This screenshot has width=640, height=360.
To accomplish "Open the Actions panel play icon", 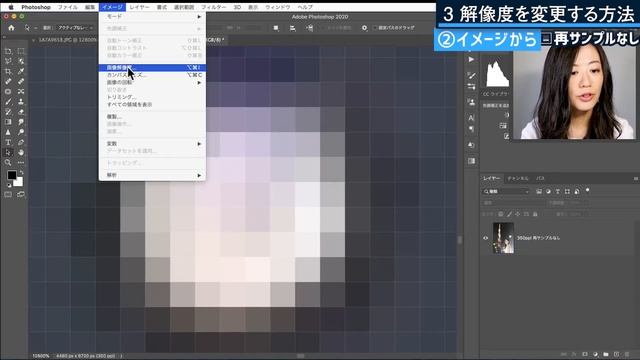I will (x=471, y=60).
